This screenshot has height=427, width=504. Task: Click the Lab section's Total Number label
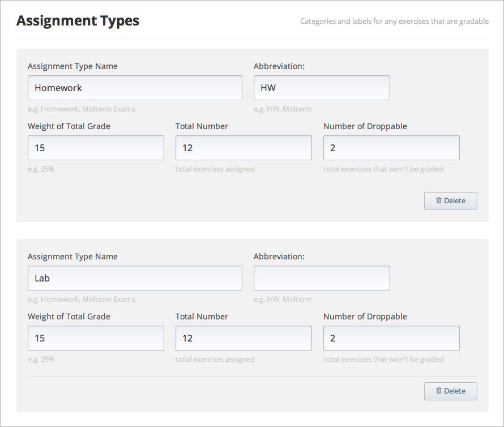click(x=202, y=317)
